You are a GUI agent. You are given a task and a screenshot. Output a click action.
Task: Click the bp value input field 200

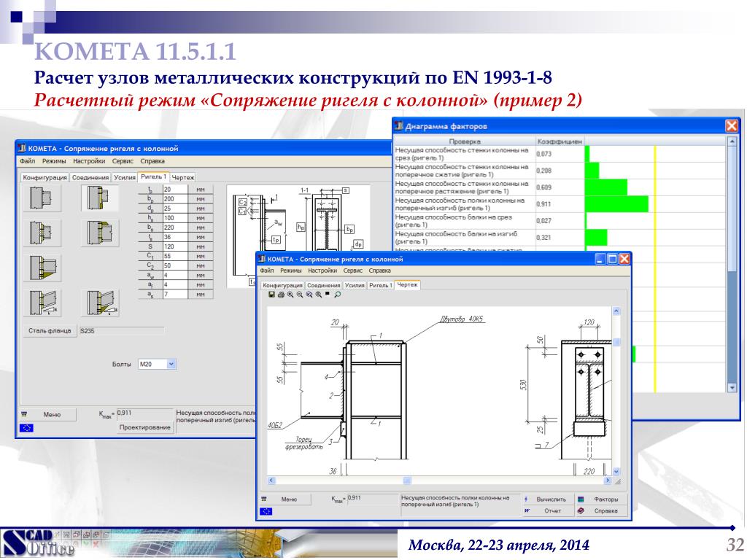pyautogui.click(x=175, y=199)
